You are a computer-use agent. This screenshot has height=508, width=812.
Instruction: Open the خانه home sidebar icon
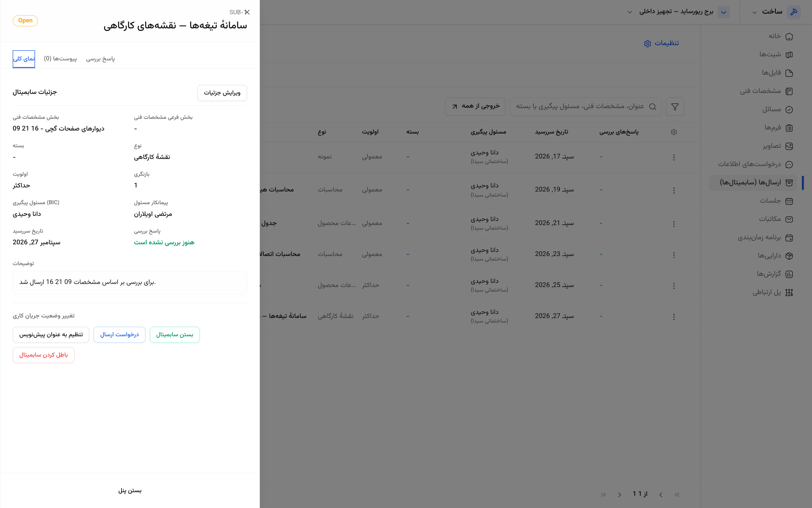click(x=789, y=36)
